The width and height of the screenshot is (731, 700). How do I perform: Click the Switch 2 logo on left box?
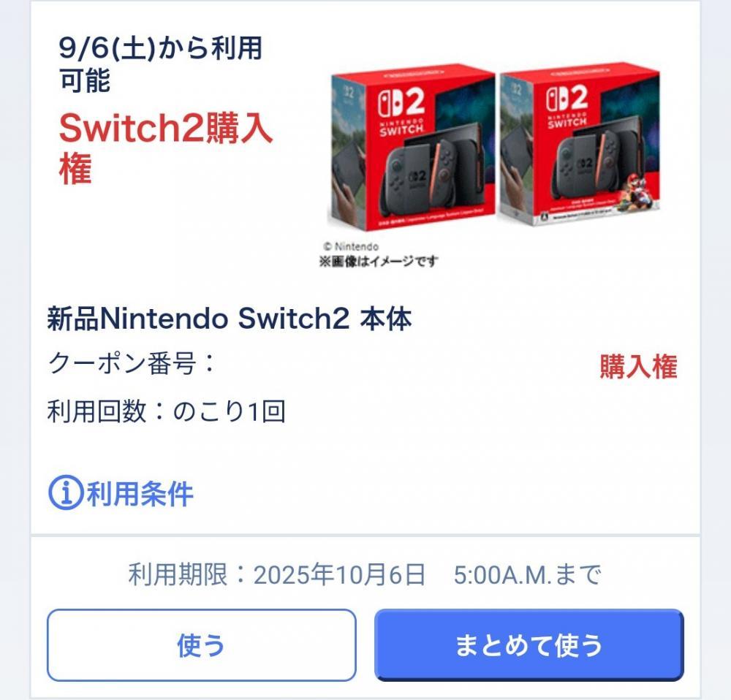coord(401,102)
